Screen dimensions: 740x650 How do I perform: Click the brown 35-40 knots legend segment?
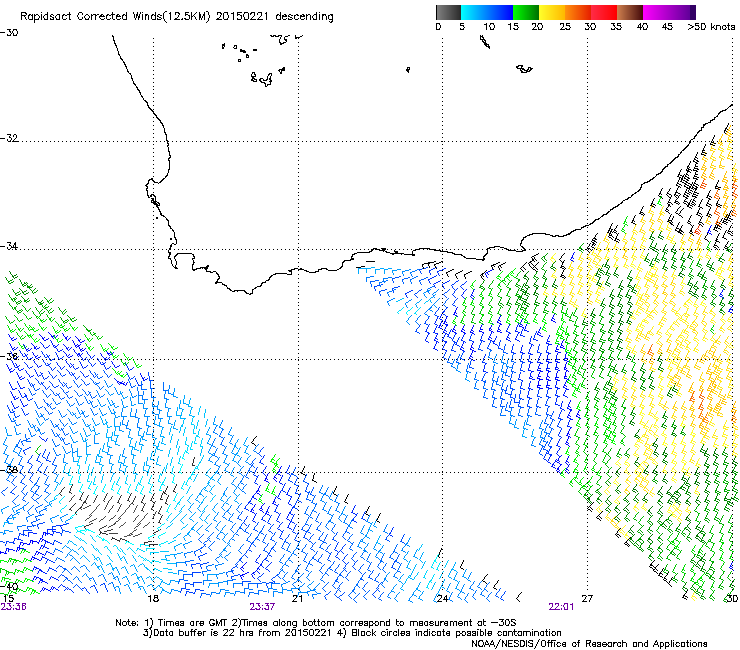click(x=630, y=12)
